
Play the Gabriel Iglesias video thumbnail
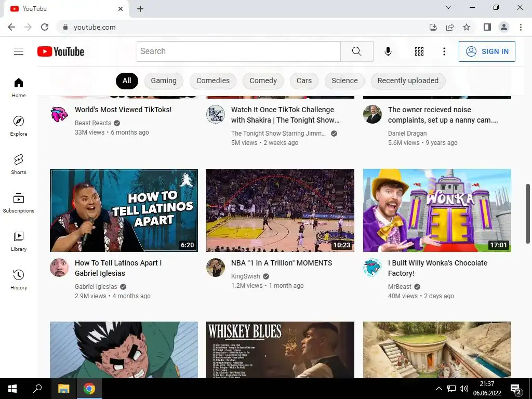[124, 210]
